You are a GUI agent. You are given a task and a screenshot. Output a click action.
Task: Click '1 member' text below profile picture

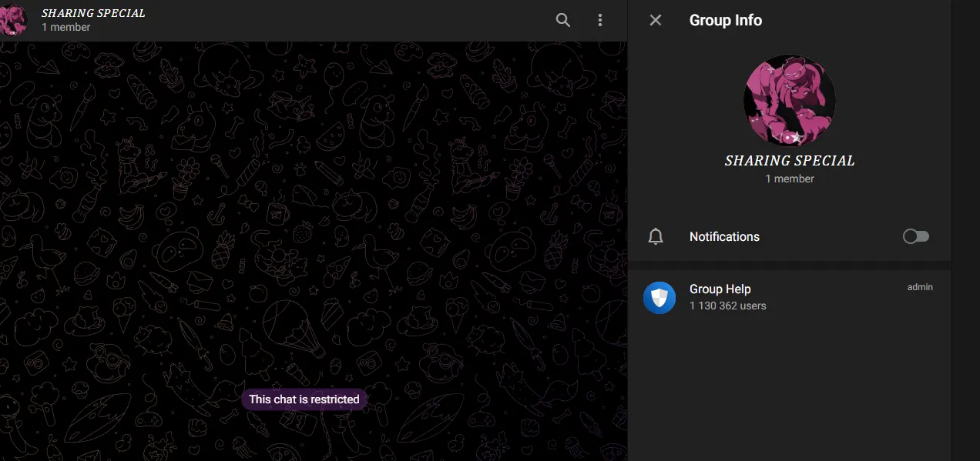point(790,179)
